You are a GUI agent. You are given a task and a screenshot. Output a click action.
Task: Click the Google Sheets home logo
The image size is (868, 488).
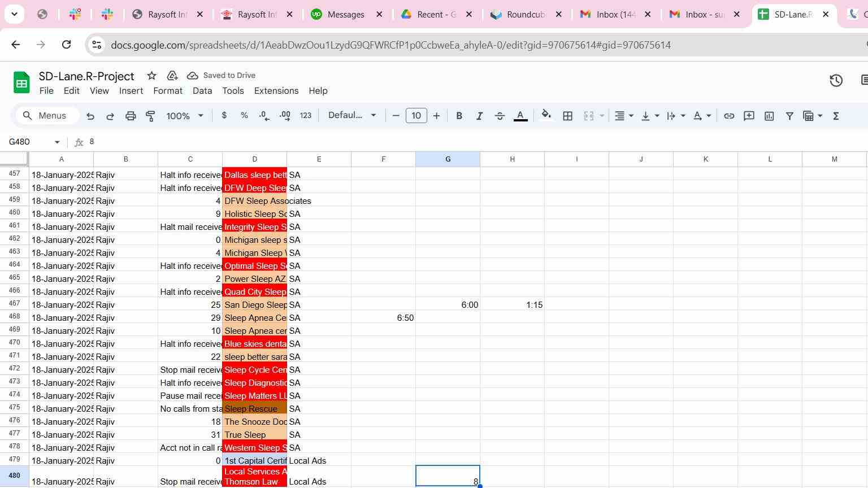click(x=21, y=82)
